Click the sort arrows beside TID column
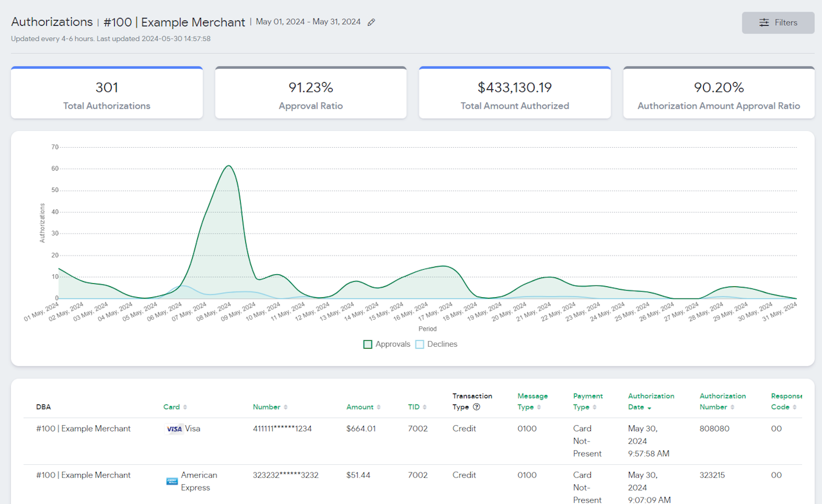Viewport: 822px width, 504px height. tap(424, 407)
